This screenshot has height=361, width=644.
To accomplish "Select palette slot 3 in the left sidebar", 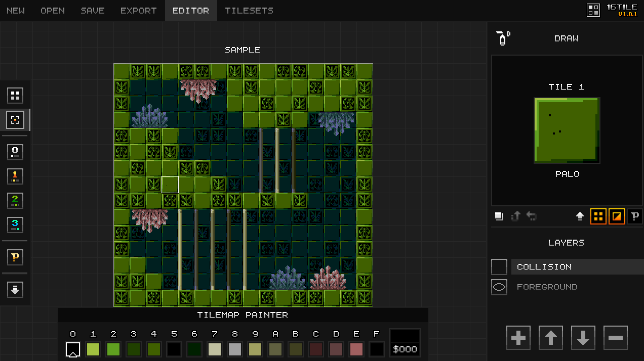I will click(x=15, y=225).
